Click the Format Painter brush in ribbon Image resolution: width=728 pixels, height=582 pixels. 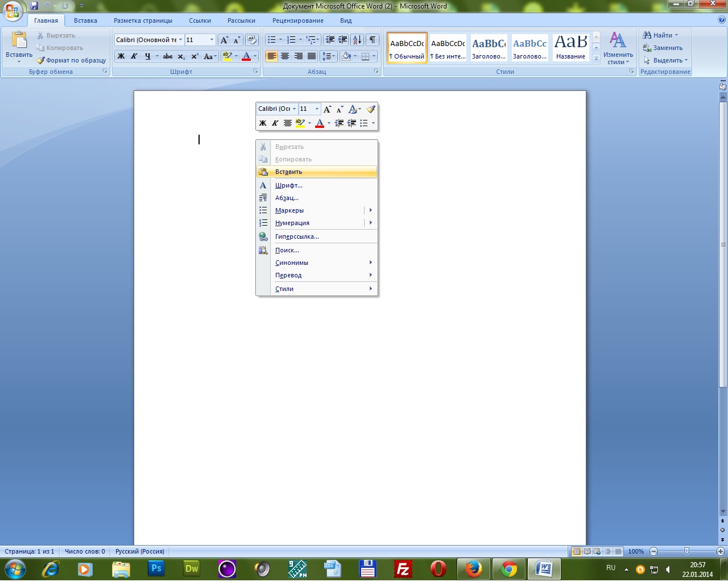pyautogui.click(x=40, y=60)
